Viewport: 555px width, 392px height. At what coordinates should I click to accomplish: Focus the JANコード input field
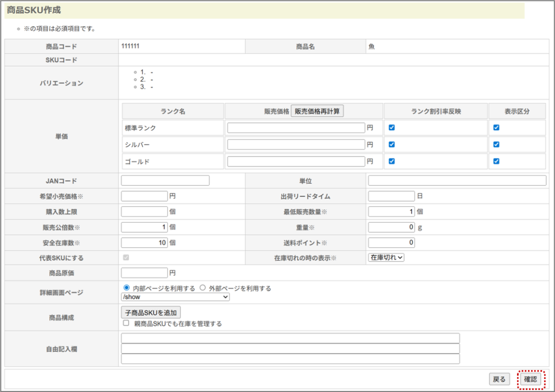click(x=165, y=180)
